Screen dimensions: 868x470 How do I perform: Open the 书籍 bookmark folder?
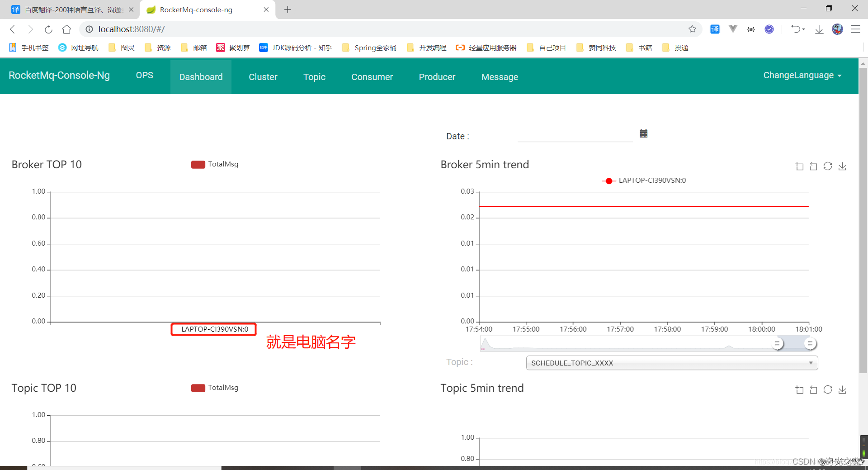(x=639, y=47)
